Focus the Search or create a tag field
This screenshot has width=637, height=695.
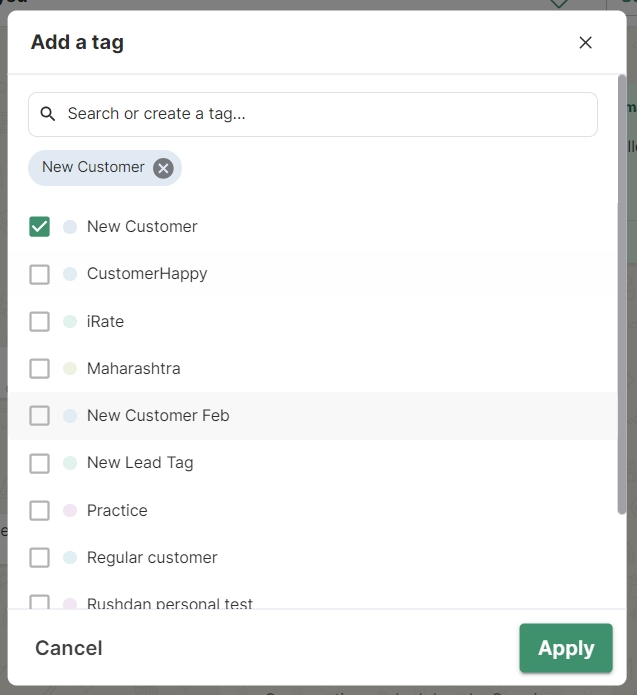coord(320,114)
